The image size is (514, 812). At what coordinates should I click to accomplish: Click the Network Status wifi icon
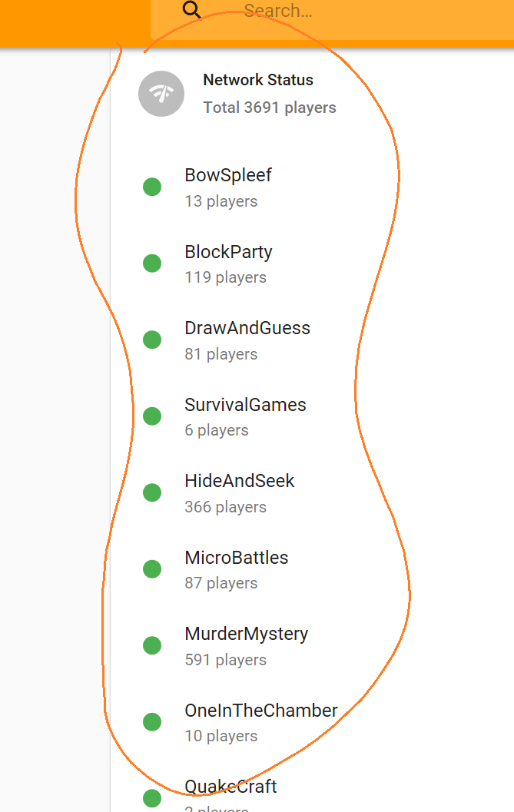(161, 94)
